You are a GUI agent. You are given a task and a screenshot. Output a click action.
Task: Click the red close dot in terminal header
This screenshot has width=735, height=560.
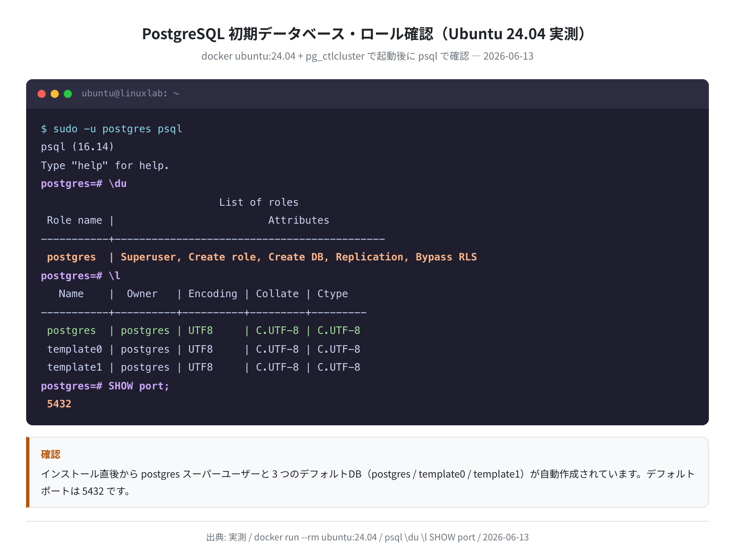pyautogui.click(x=42, y=94)
